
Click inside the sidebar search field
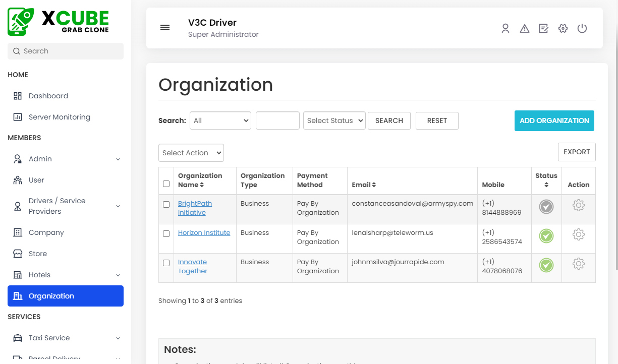point(65,51)
